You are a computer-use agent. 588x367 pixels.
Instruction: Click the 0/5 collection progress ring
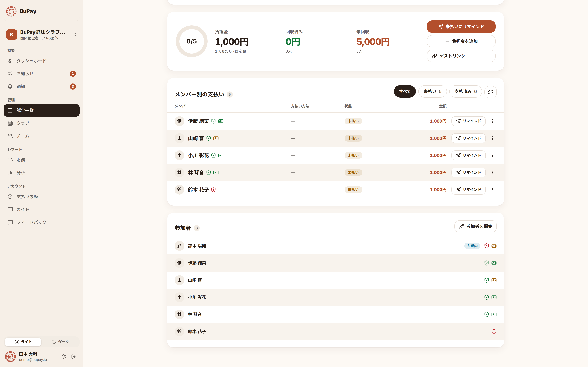point(191,41)
